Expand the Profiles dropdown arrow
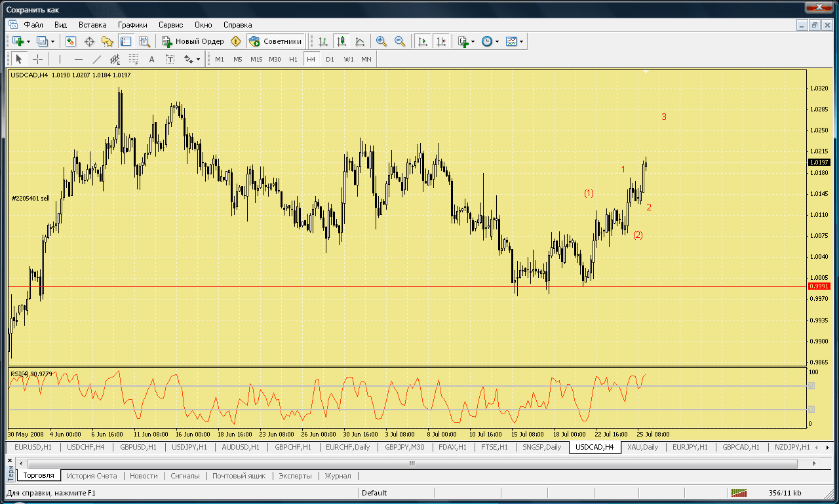 coord(53,41)
